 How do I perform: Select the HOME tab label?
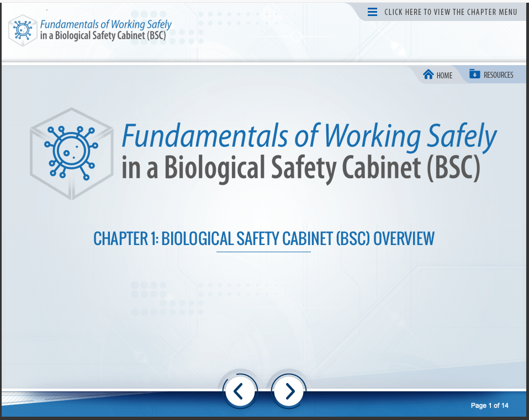pyautogui.click(x=444, y=76)
